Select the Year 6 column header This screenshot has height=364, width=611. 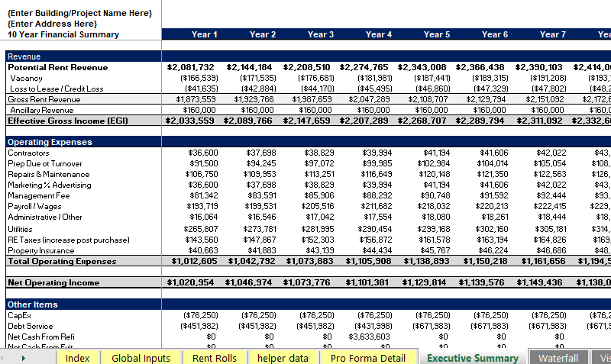(x=494, y=34)
